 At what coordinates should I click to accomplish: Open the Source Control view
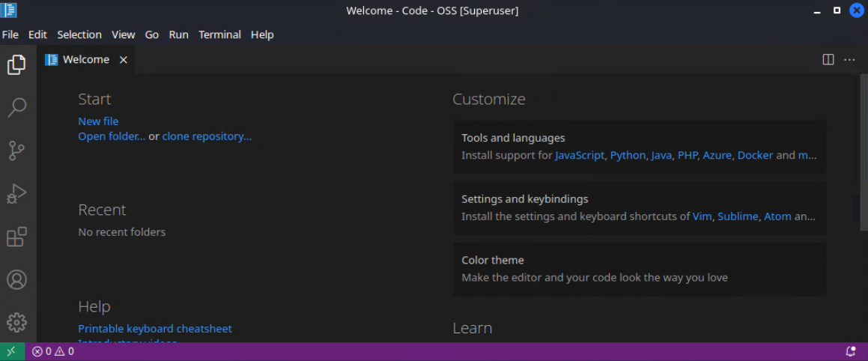click(16, 151)
